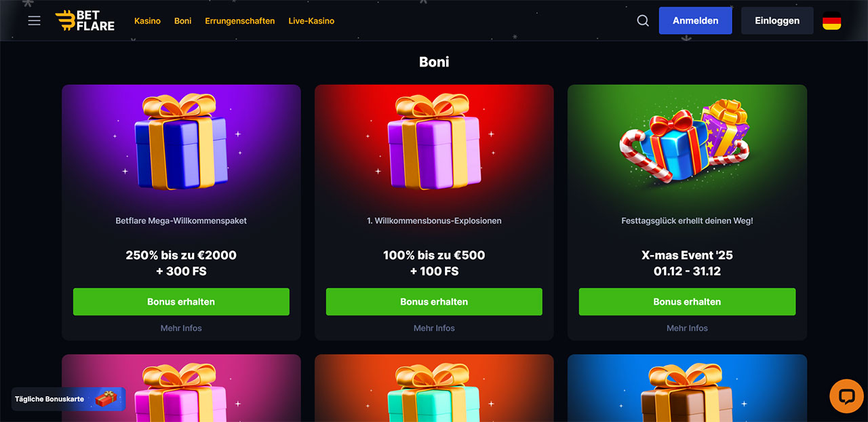Click the gift icon on Tägliche Bonuskarte
This screenshot has height=422, width=868.
click(x=106, y=399)
